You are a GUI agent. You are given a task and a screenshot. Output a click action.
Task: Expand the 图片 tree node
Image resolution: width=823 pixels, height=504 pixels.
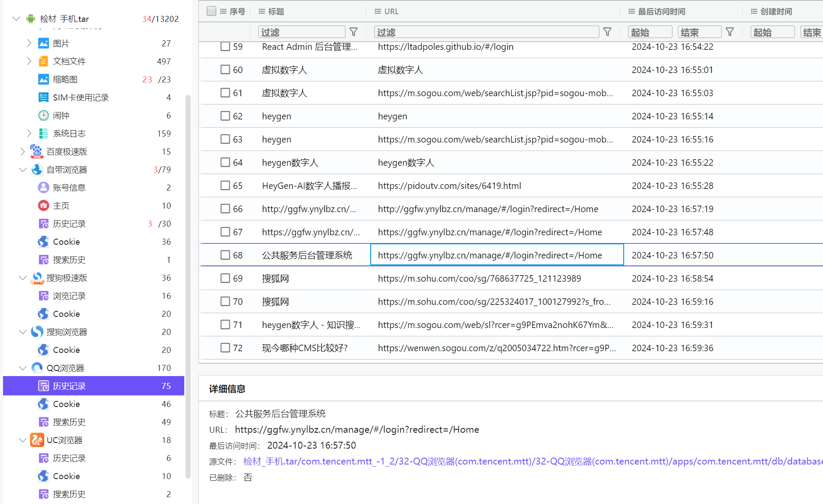29,43
